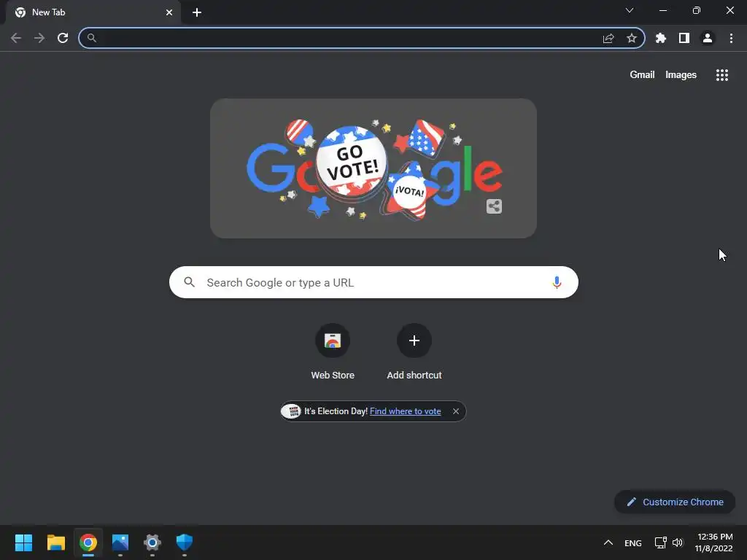Open the volume speaker icon
747x560 pixels.
click(678, 542)
